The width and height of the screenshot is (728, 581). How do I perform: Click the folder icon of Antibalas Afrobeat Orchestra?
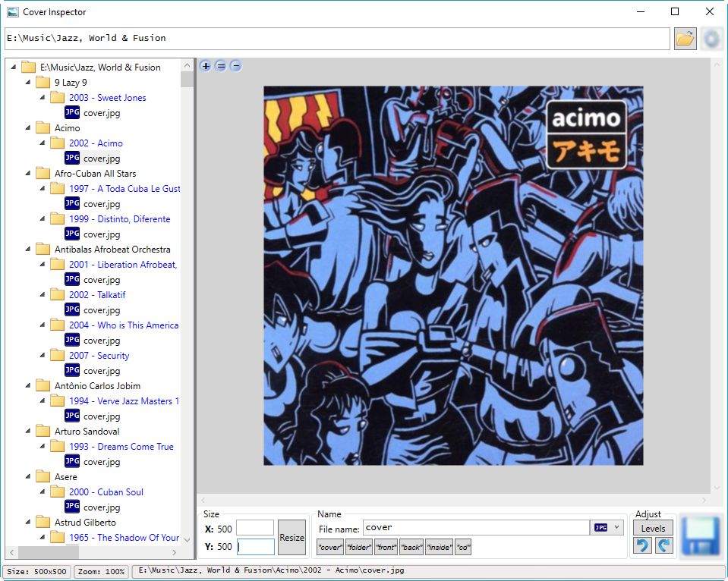point(43,250)
